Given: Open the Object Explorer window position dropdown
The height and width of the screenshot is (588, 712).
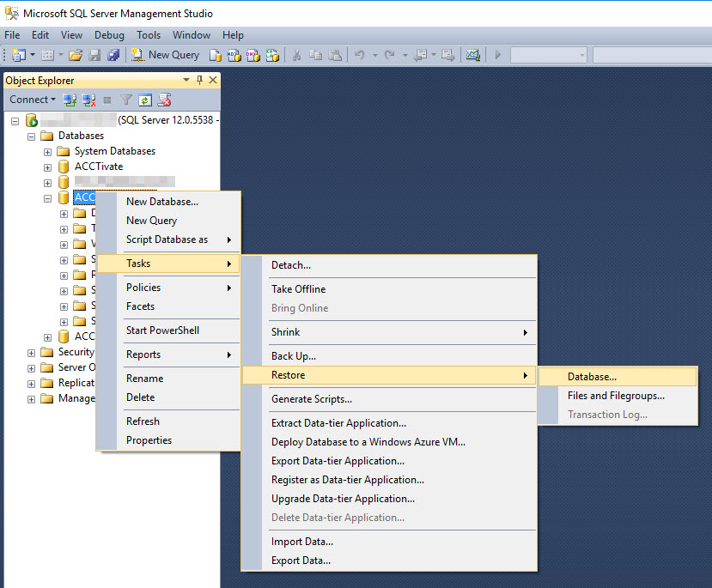Looking at the screenshot, I should point(186,81).
